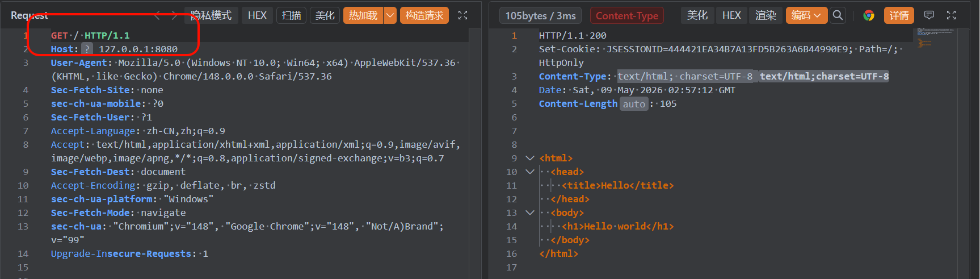Toggle HEX view in Request panel

tap(257, 15)
